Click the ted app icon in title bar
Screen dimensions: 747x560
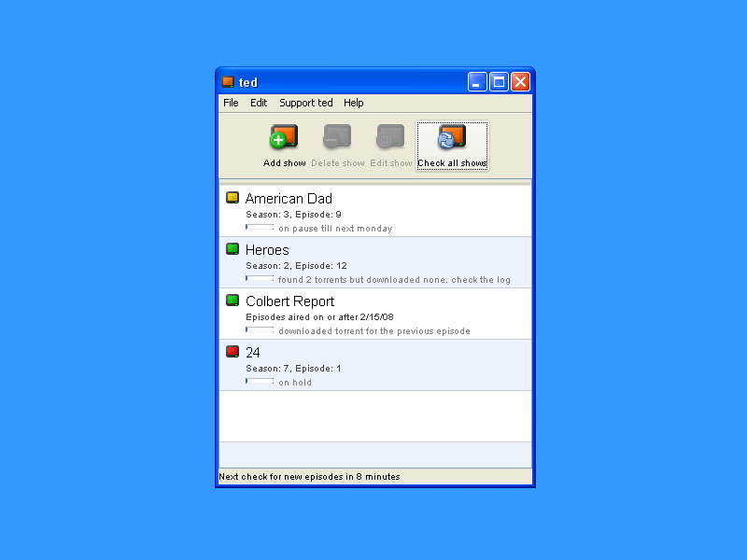228,82
